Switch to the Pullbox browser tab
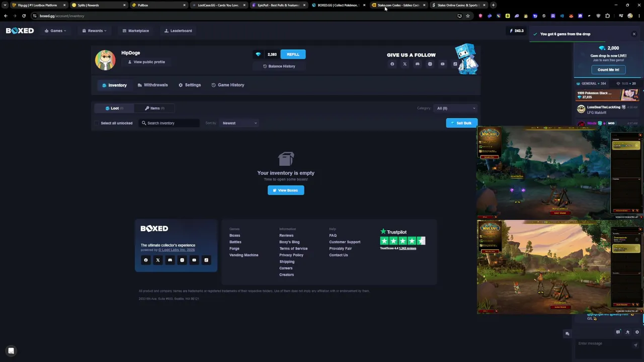The height and width of the screenshot is (362, 644). coord(158,5)
